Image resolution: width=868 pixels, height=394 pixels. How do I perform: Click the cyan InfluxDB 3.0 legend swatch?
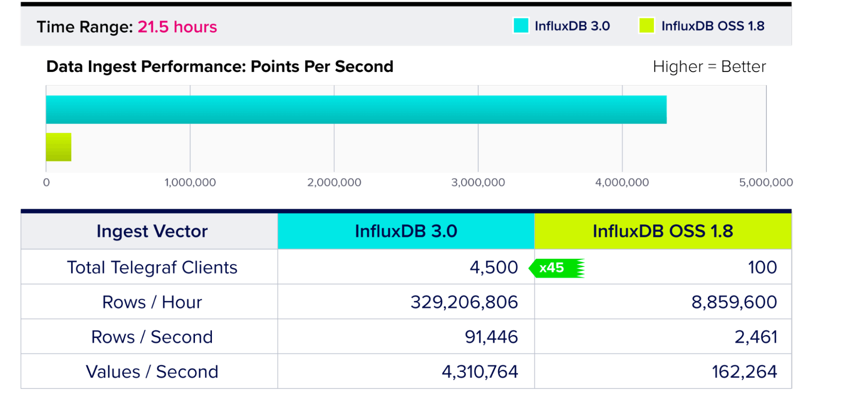521,26
